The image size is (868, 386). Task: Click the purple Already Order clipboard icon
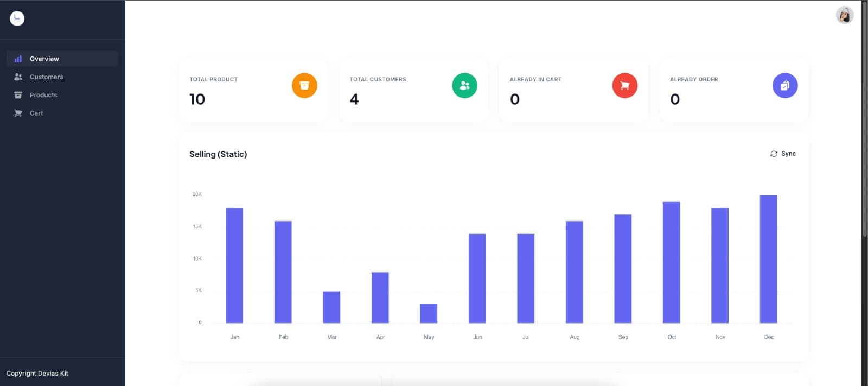785,85
